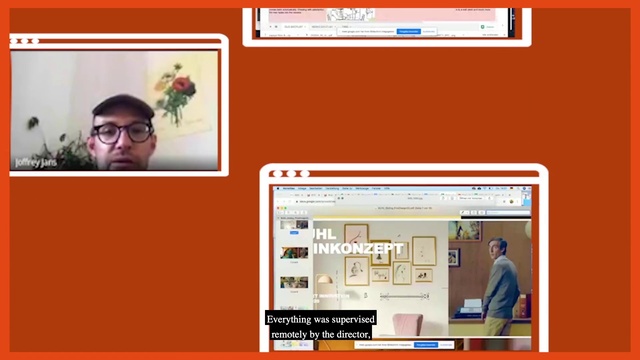Open the Apple menu in bottom window
640x360 pixels.
pyautogui.click(x=278, y=189)
